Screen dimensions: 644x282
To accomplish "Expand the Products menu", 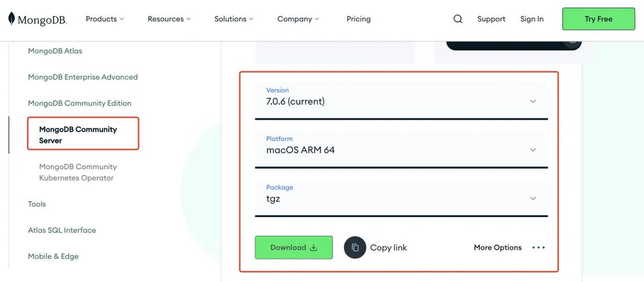I will click(x=105, y=19).
